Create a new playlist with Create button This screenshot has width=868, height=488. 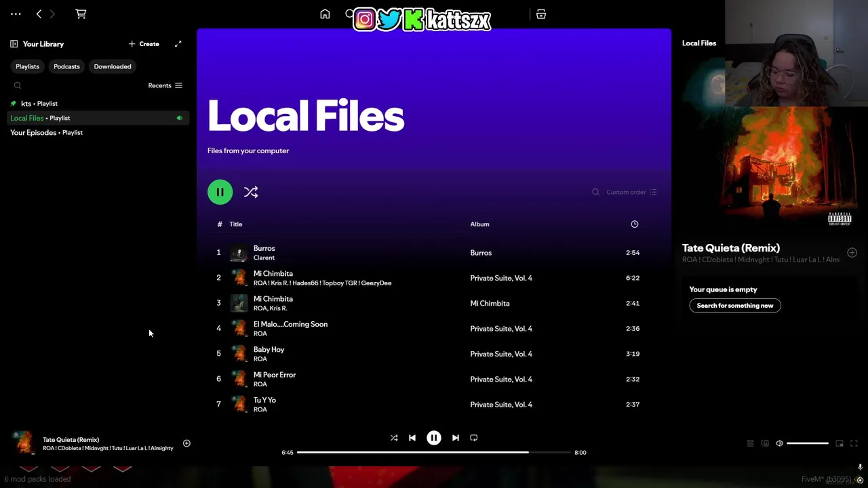tap(144, 44)
